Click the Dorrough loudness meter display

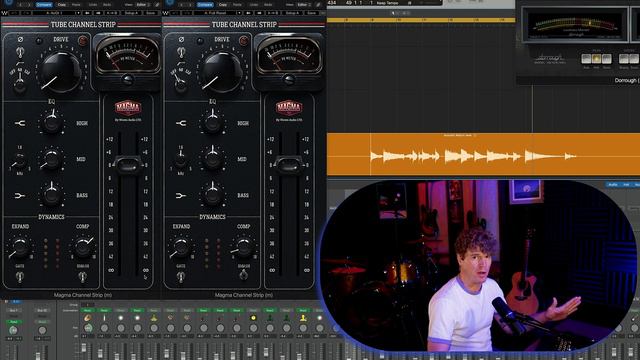tap(575, 25)
